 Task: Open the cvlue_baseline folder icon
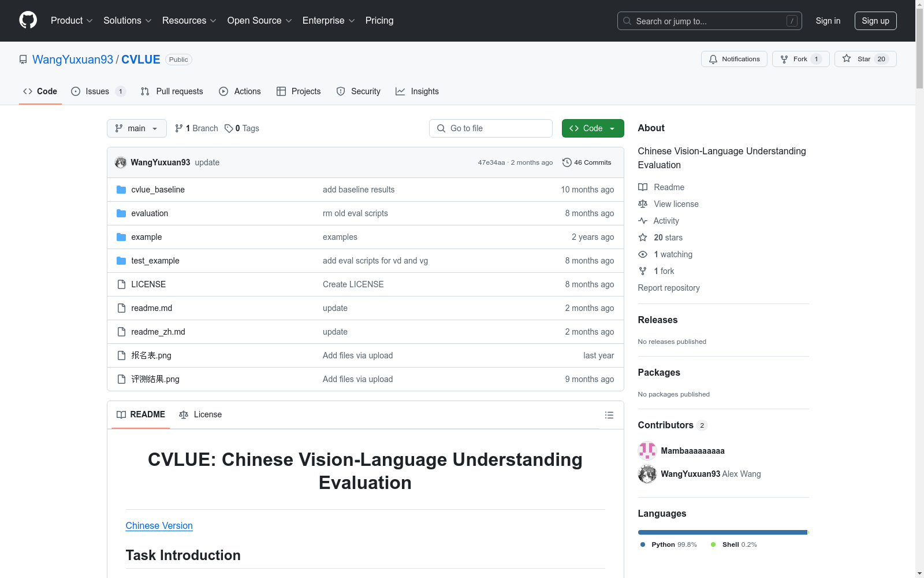pyautogui.click(x=121, y=190)
